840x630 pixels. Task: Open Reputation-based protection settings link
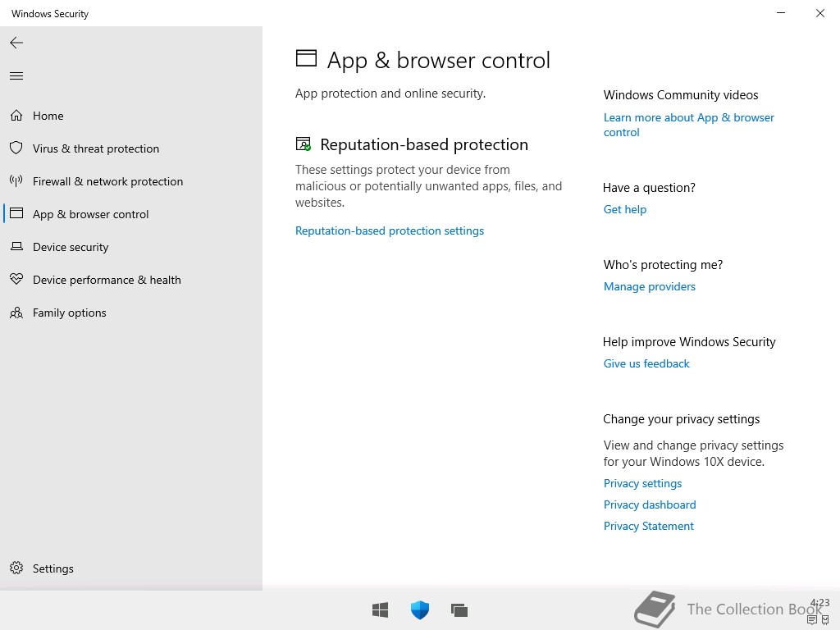click(x=390, y=231)
